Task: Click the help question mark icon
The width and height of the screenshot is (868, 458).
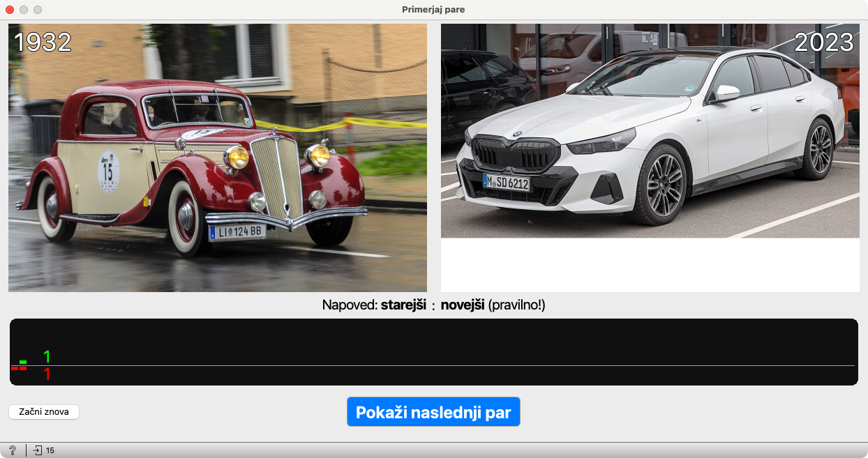Action: [12, 450]
